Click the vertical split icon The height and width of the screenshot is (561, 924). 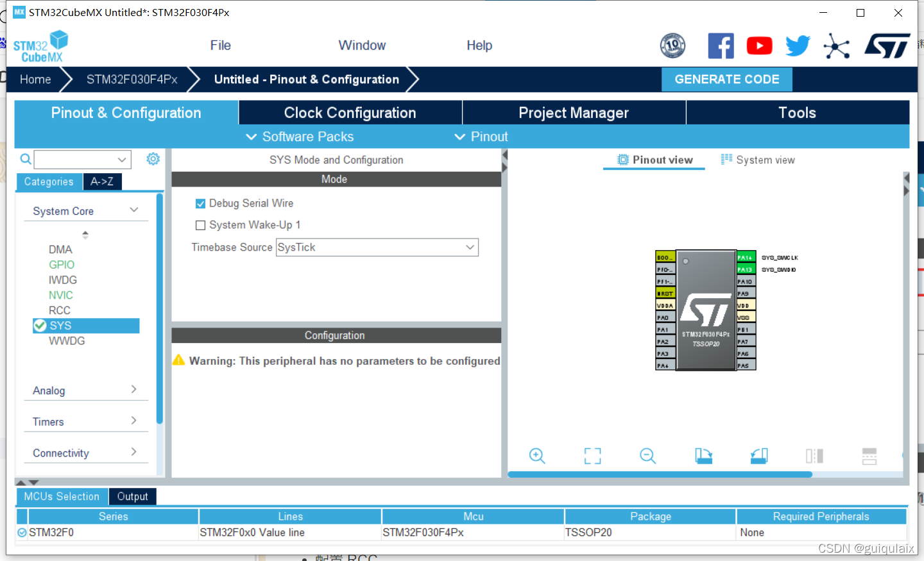(869, 456)
